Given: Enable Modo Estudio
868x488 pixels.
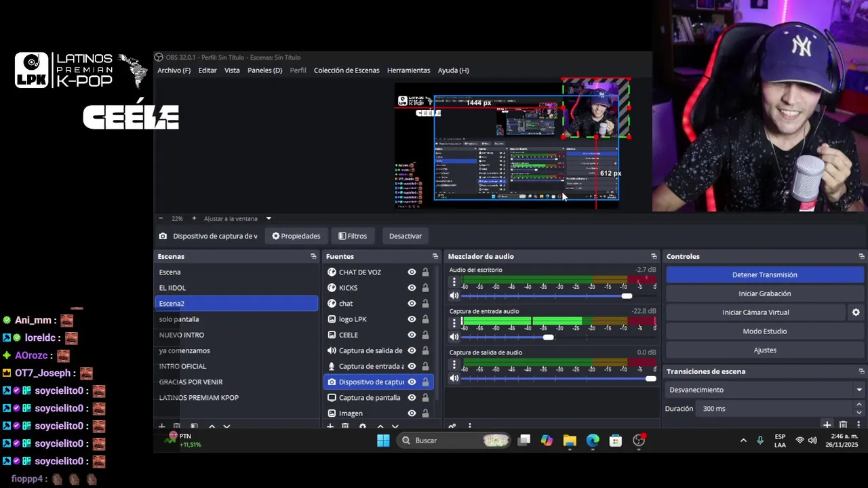Looking at the screenshot, I should coord(765,331).
